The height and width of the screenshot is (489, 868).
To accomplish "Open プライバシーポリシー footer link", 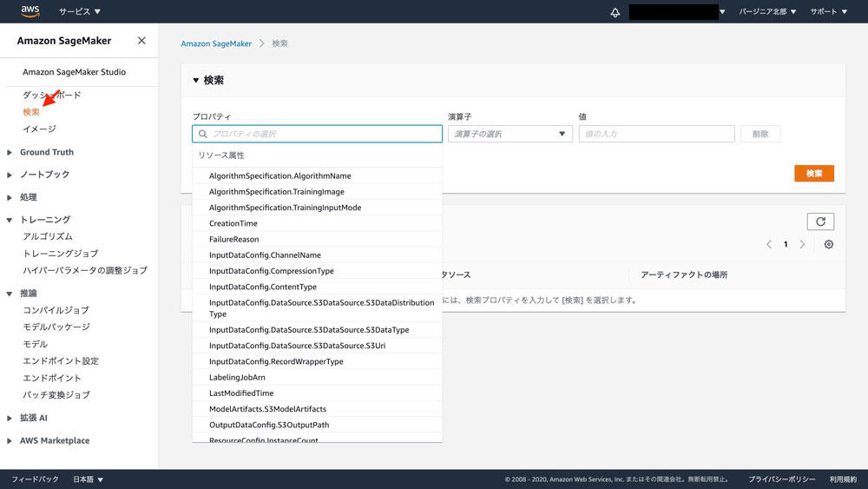I will click(x=782, y=479).
